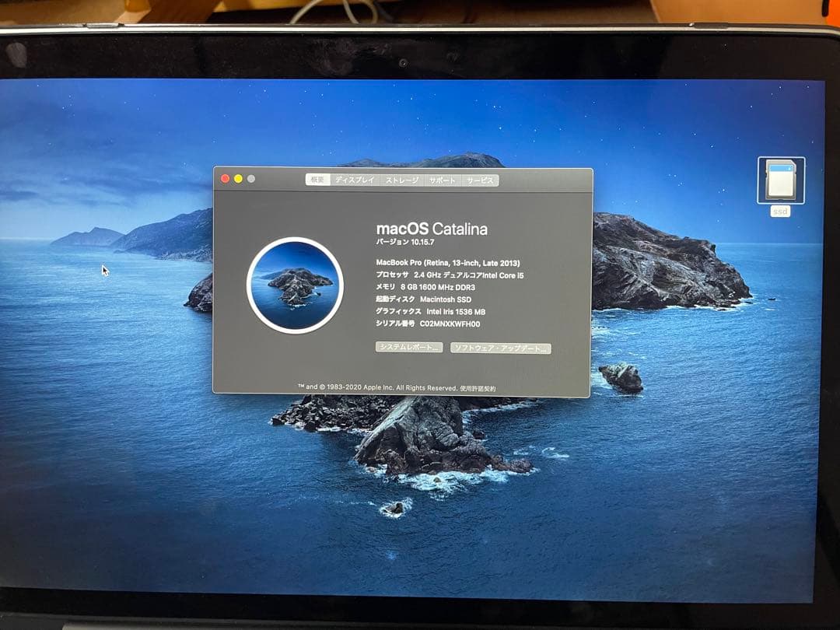This screenshot has width=840, height=630.
Task: Click the macOS Catalina logo image
Action: click(x=295, y=285)
